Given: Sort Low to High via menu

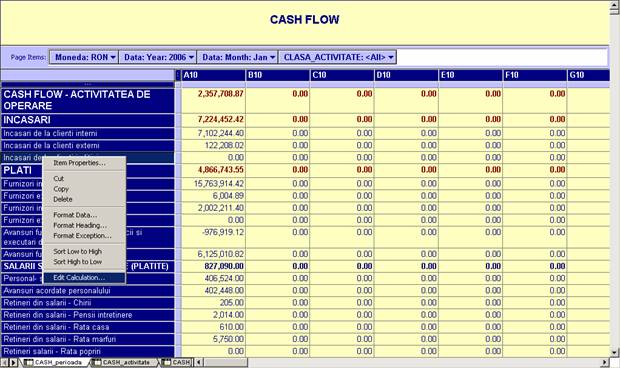Looking at the screenshot, I should point(78,251).
